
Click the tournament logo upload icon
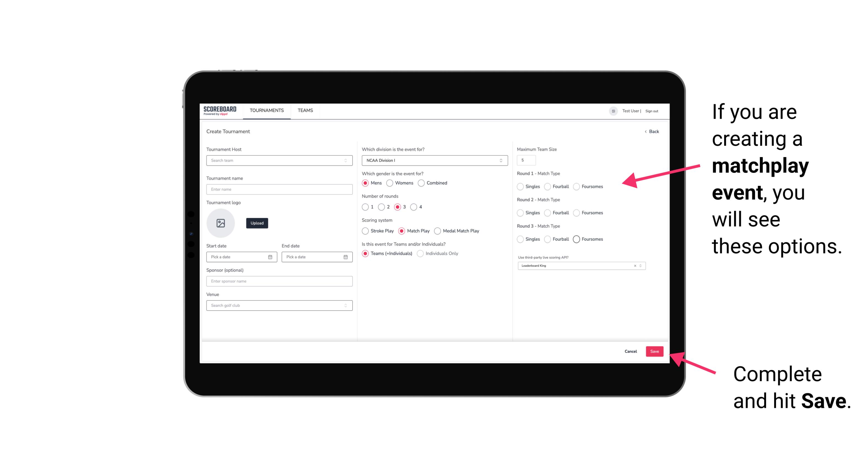[x=221, y=223]
